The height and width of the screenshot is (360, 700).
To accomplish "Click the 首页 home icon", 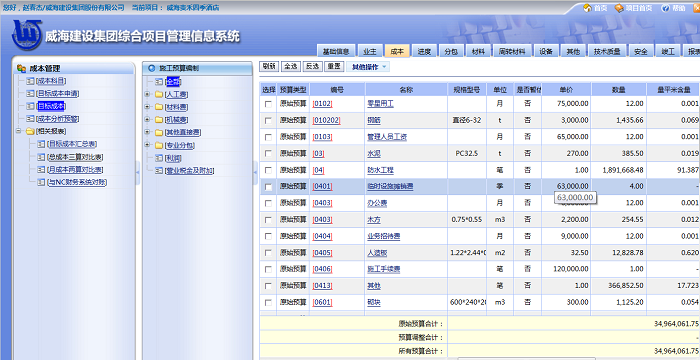I will tap(587, 8).
